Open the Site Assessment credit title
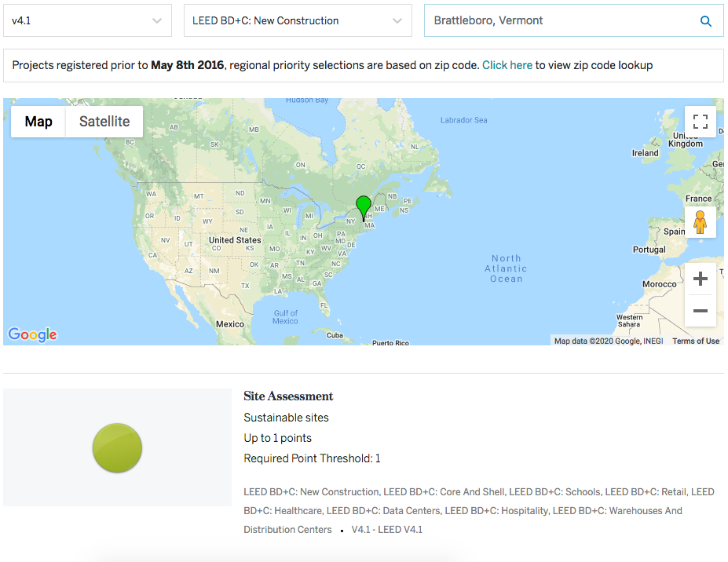Screen dimensions: 728x562 click(288, 396)
